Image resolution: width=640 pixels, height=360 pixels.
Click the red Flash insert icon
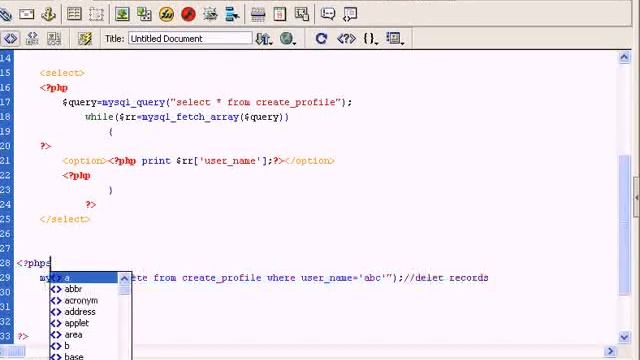(x=188, y=14)
